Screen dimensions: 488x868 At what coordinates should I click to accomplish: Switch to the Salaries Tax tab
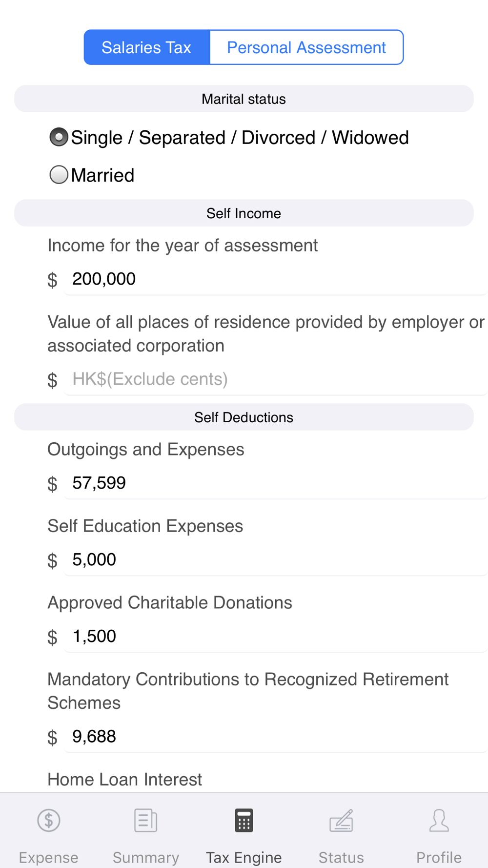click(146, 47)
